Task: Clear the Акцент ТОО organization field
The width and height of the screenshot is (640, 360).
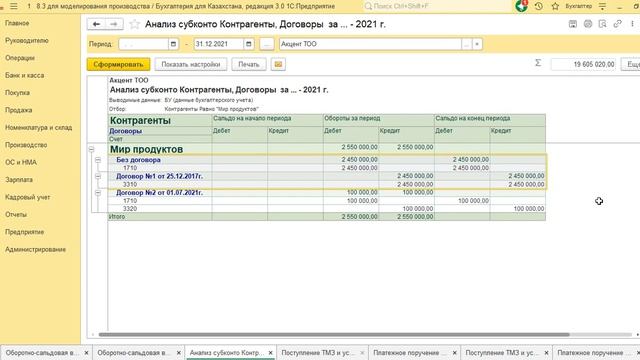Action: (477, 44)
